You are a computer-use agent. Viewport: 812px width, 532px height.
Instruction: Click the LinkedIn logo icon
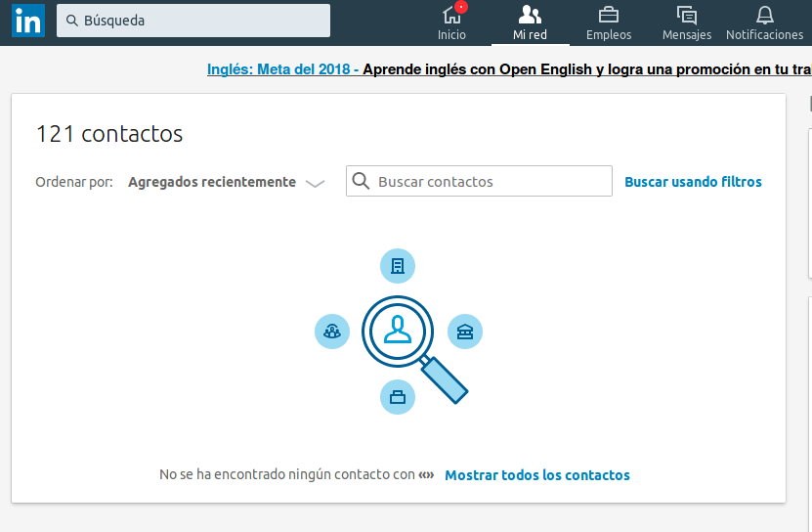[27, 21]
